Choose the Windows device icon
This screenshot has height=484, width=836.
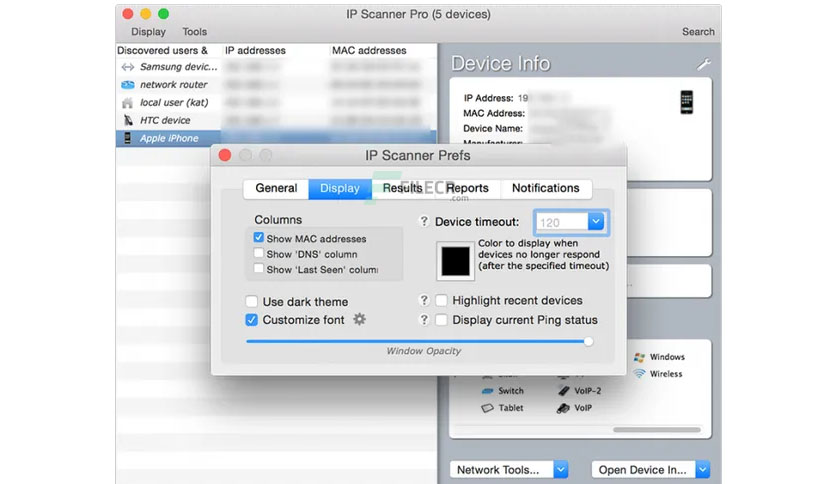click(640, 357)
